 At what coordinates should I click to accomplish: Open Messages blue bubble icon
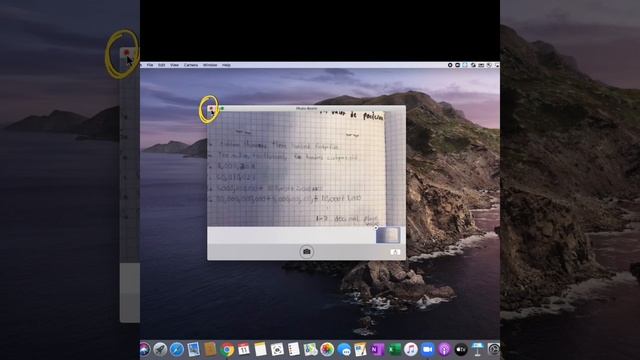coord(344,349)
